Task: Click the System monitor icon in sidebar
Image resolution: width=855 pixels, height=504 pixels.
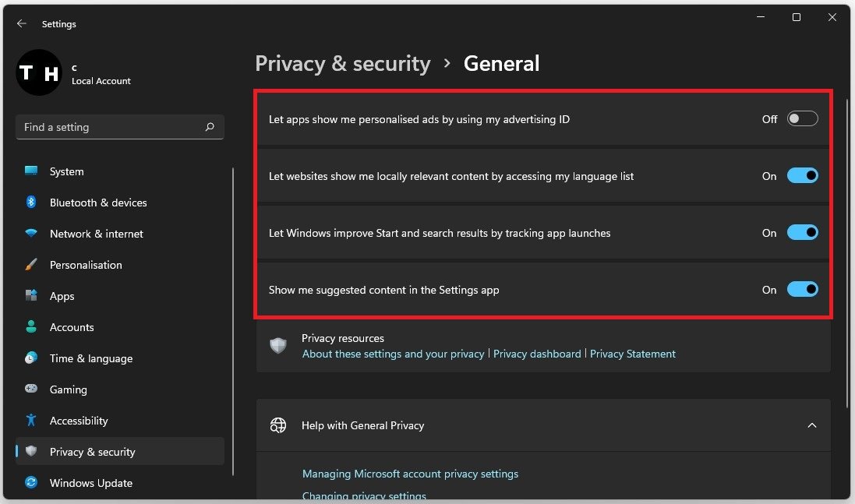Action: pyautogui.click(x=31, y=171)
